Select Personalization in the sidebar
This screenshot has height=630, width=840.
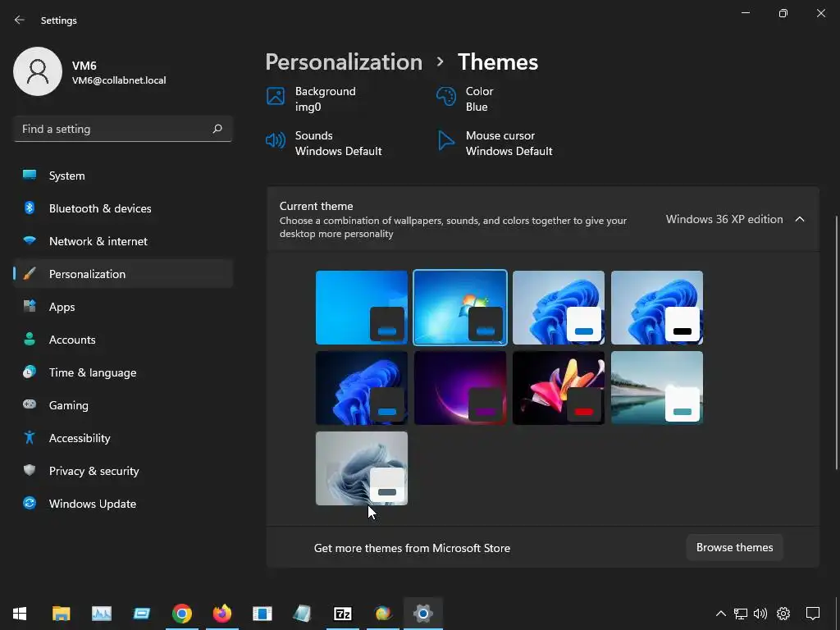(123, 274)
